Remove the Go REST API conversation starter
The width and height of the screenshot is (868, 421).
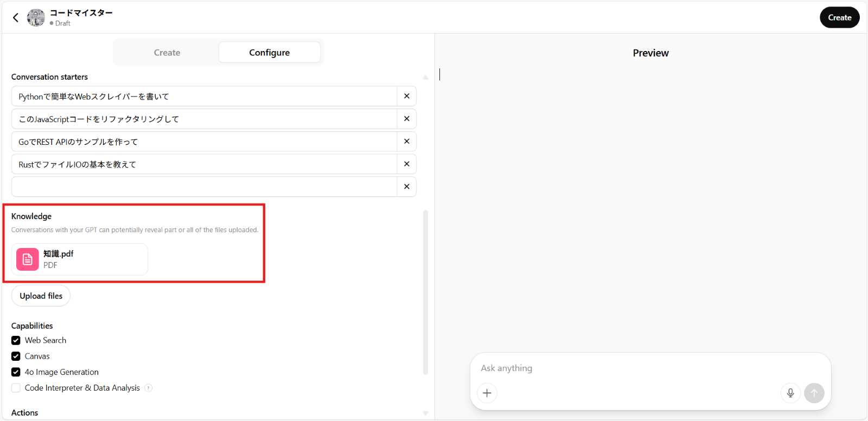[406, 142]
